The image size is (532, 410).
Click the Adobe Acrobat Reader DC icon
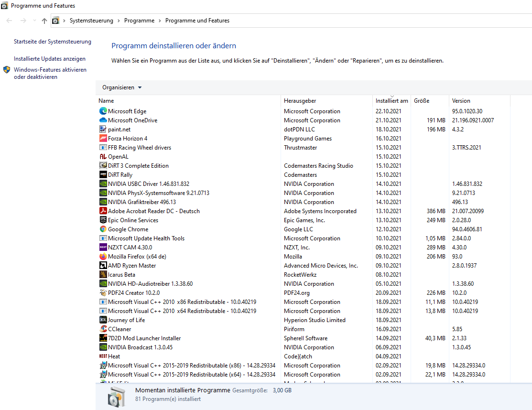click(x=103, y=211)
